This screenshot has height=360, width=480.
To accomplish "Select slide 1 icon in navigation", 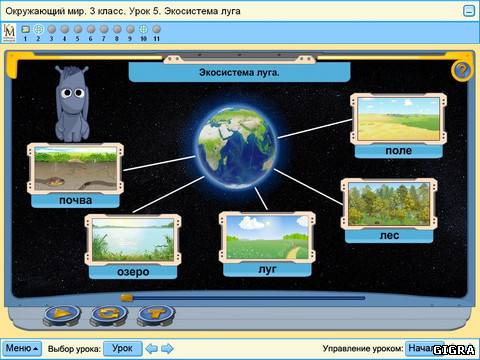I will pyautogui.click(x=25, y=29).
